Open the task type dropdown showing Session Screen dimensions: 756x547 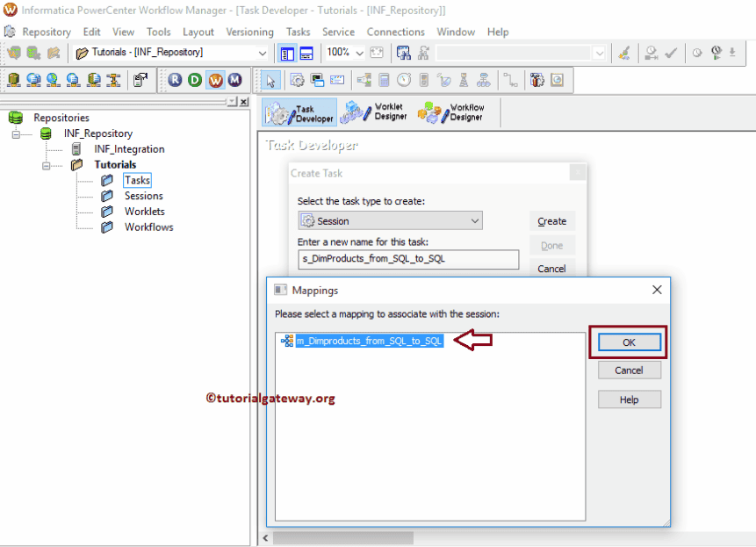click(x=475, y=220)
